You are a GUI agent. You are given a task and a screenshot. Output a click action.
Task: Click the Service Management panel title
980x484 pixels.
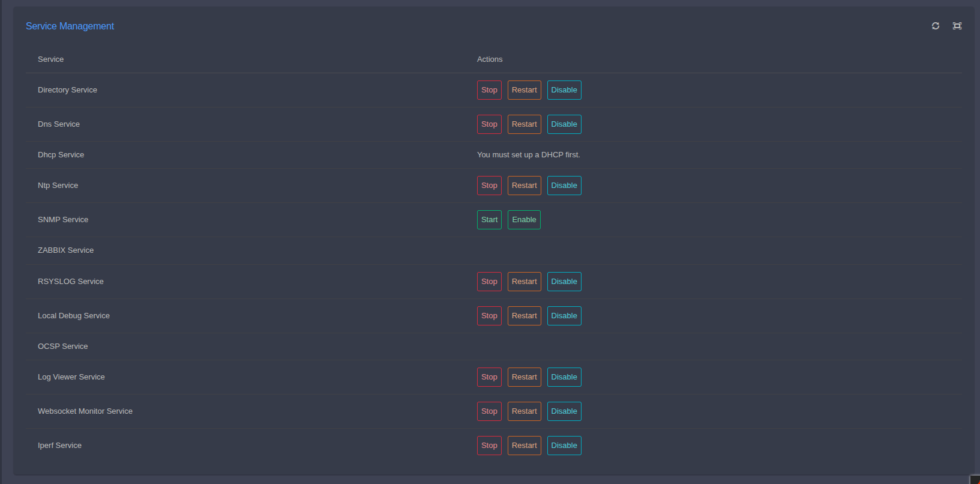tap(70, 26)
